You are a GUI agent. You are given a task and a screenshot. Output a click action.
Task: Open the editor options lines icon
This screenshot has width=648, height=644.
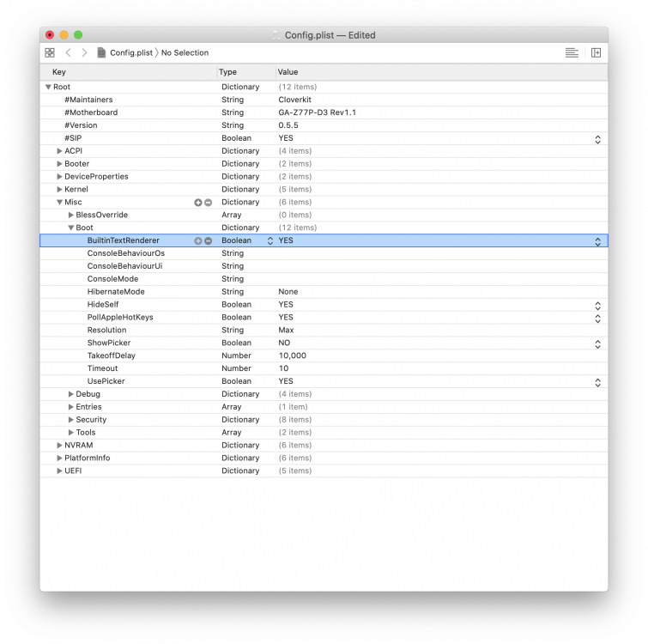tap(572, 53)
